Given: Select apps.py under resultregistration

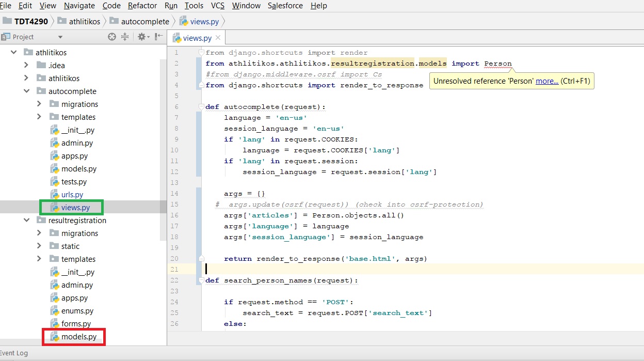Looking at the screenshot, I should tap(69, 298).
